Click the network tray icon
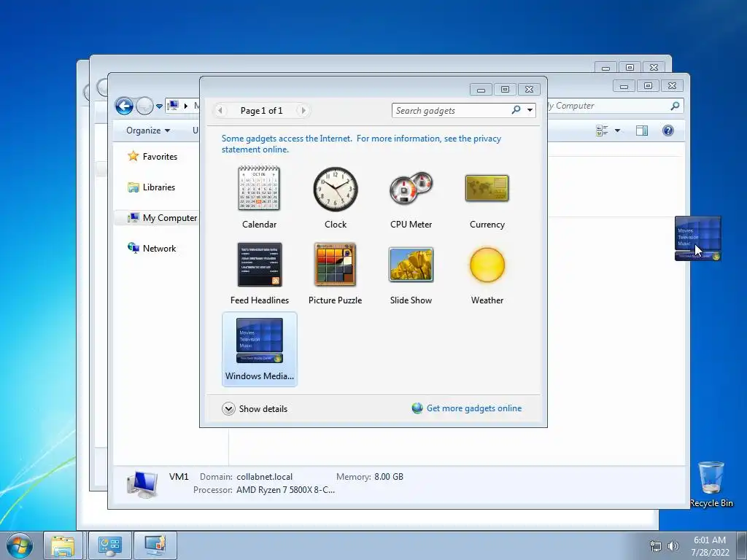 (656, 546)
